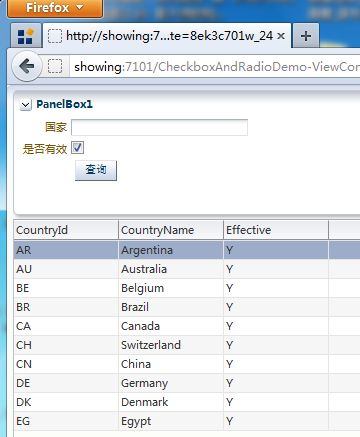Viewport: 360px width, 437px height.
Task: Click the PanelBox1 title text
Action: coord(64,104)
